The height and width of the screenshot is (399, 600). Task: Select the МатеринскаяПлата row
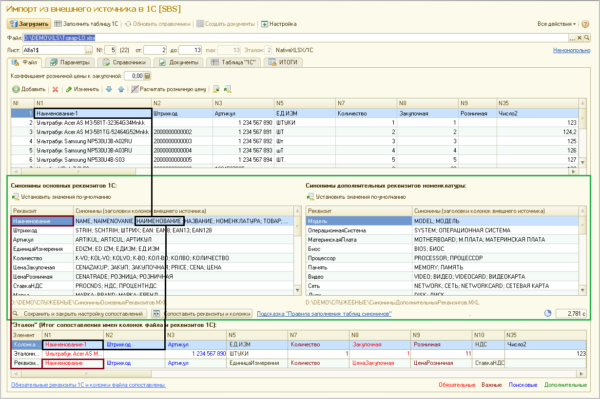[442, 239]
